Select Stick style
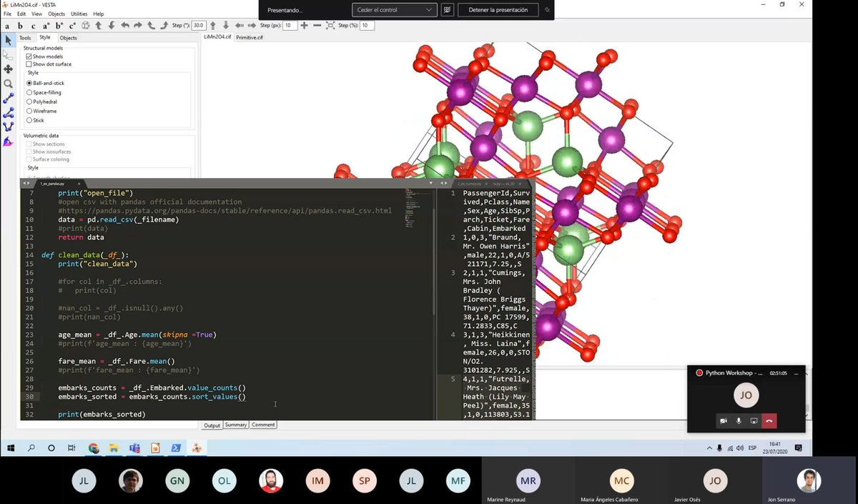This screenshot has width=858, height=504. tap(29, 120)
